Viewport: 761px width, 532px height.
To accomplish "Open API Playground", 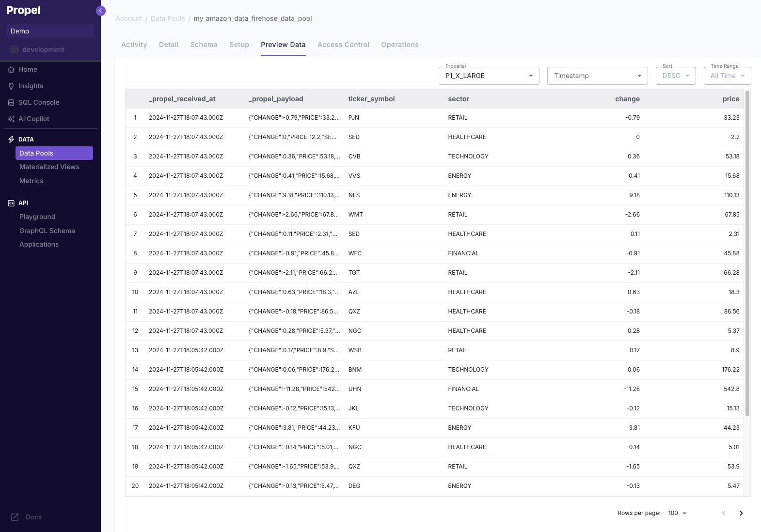I will (x=37, y=217).
